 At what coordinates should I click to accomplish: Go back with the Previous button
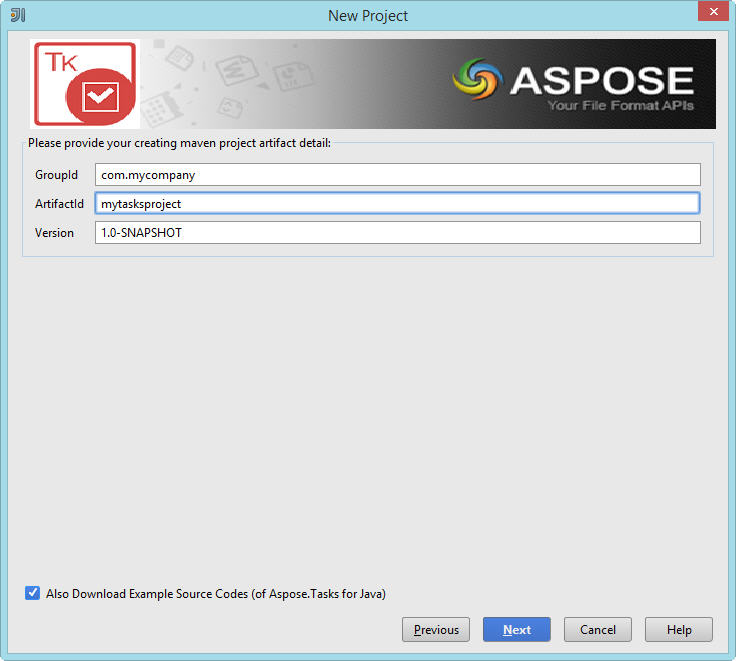click(435, 629)
